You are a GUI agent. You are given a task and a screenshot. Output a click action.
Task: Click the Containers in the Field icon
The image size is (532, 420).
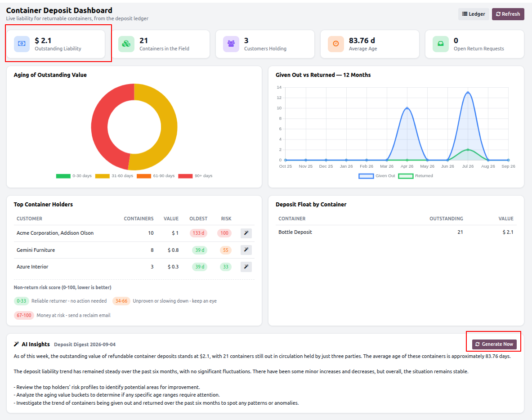(x=126, y=44)
